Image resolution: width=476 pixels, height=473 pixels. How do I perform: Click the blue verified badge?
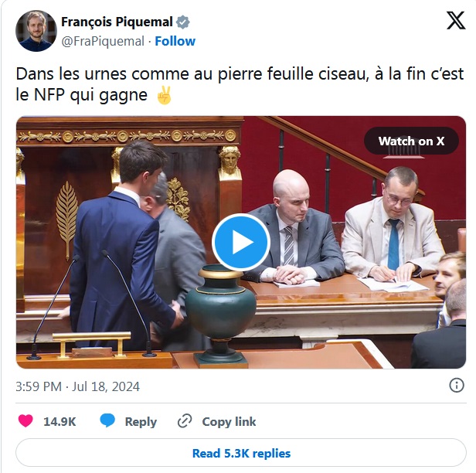[183, 22]
